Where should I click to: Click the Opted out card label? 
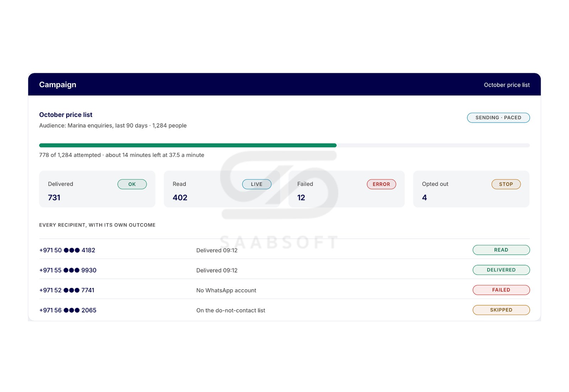[x=435, y=184]
